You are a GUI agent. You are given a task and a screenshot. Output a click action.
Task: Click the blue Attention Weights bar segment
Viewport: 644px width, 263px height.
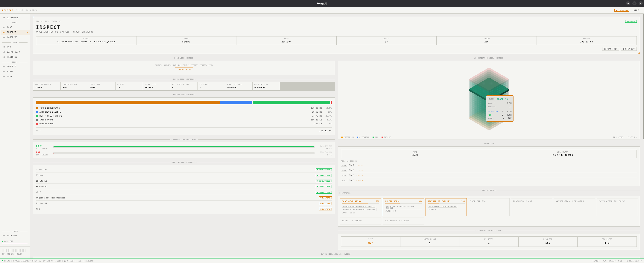tap(236, 102)
